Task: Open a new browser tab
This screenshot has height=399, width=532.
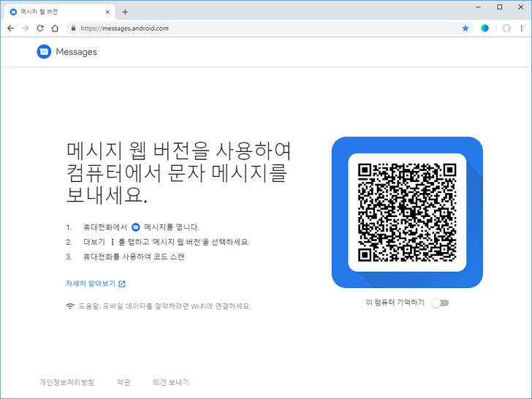Action: (x=125, y=12)
